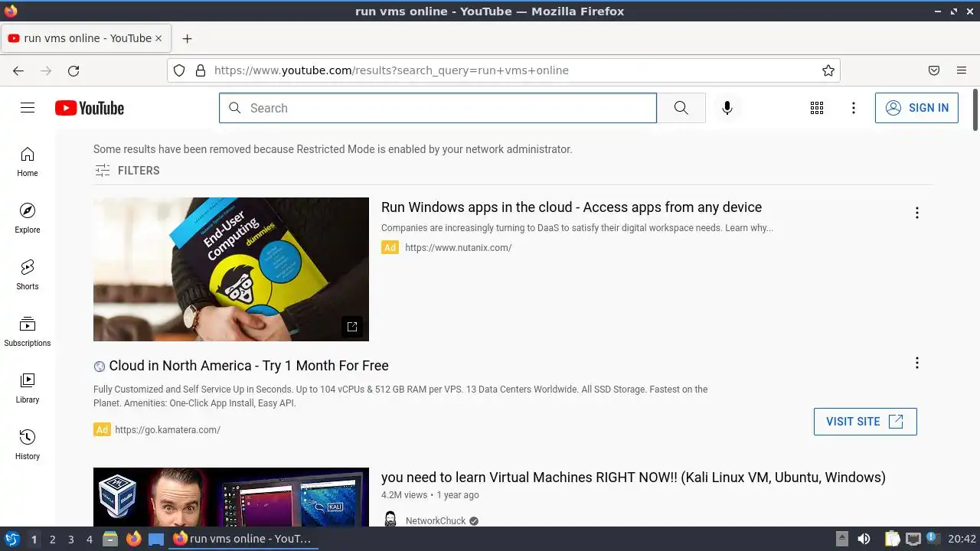The image size is (980, 551).
Task: Click VISIT SITE button
Action: pos(865,422)
